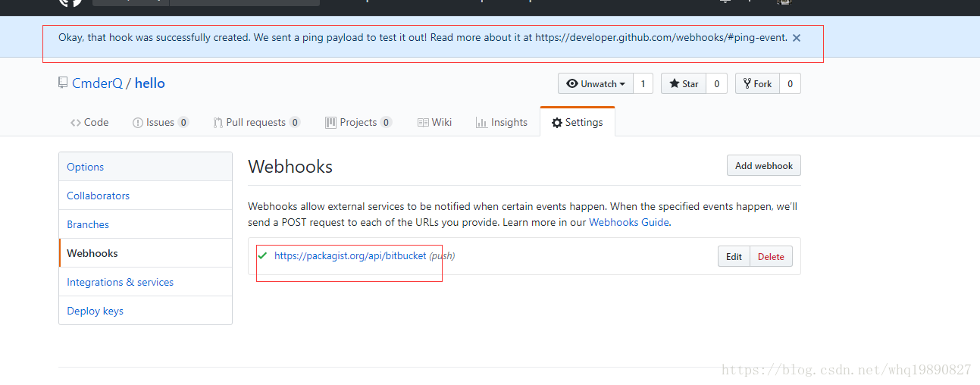Open the hello repository link
Screen dimensions: 980x385
[x=150, y=83]
